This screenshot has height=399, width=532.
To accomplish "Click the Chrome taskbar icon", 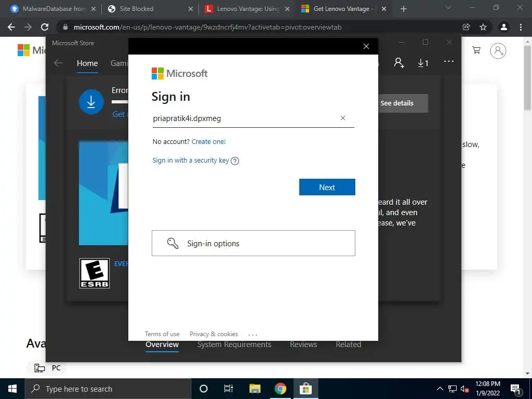I will pyautogui.click(x=280, y=389).
